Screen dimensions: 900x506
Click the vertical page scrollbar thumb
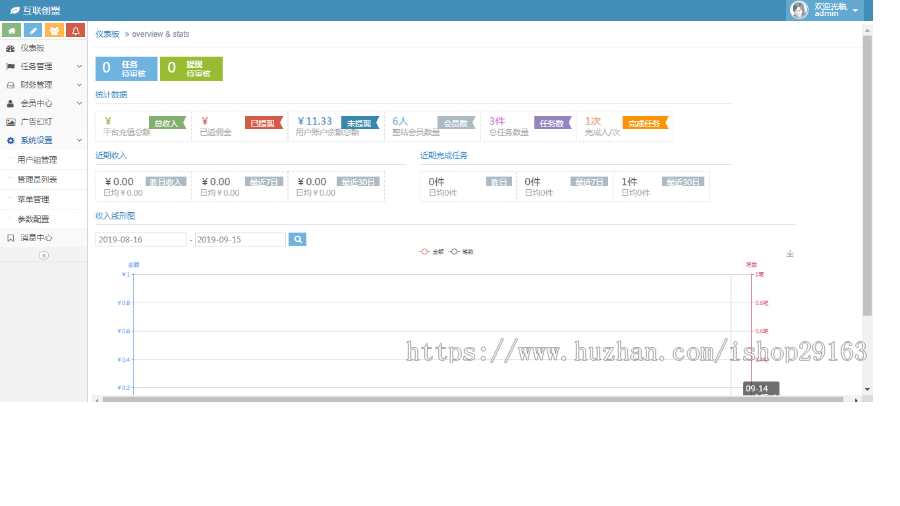867,175
